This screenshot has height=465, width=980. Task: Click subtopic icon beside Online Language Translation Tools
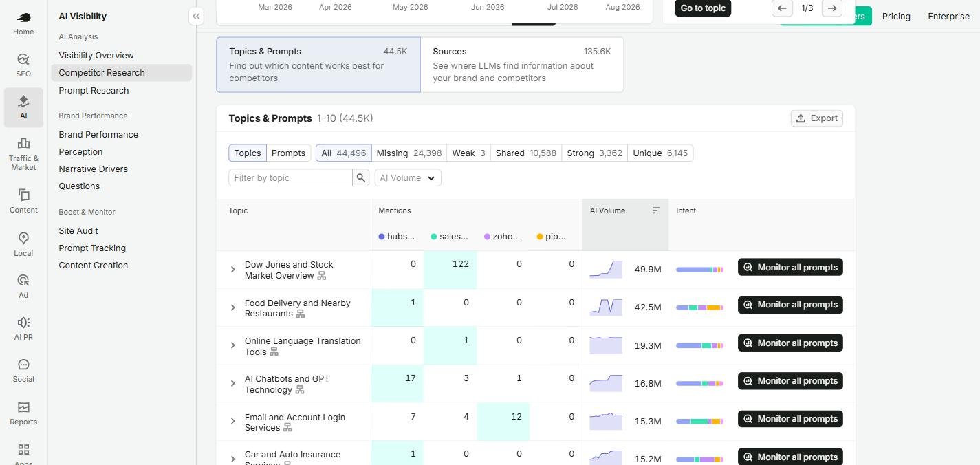point(274,352)
